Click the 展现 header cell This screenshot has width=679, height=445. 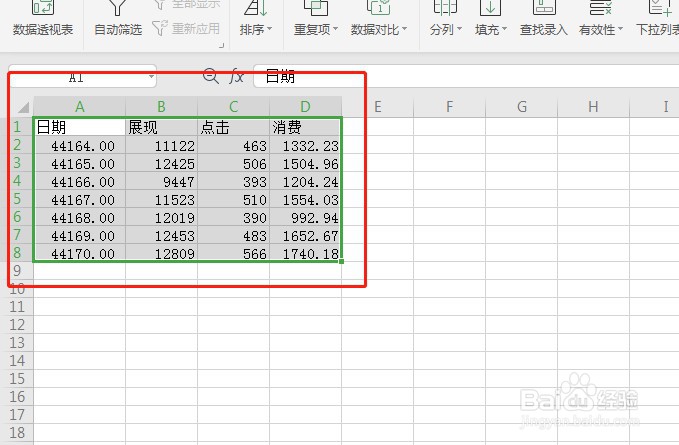pyautogui.click(x=162, y=127)
